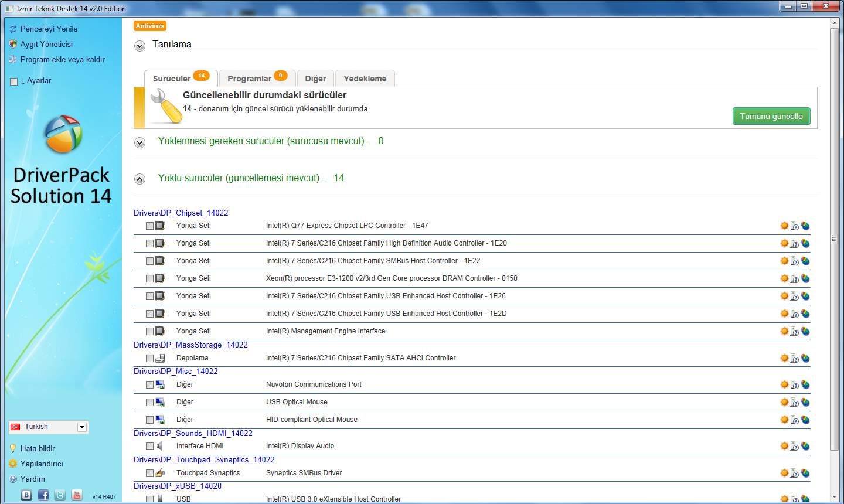844x504 pixels.
Task: Collapse the Yüklü sürücüler section chevron
Action: tap(139, 179)
